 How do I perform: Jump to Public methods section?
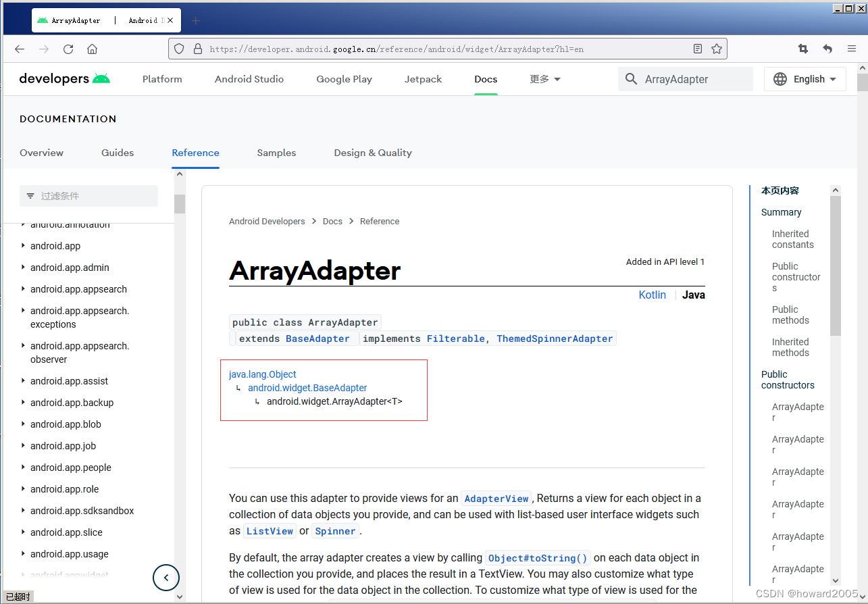coord(790,315)
